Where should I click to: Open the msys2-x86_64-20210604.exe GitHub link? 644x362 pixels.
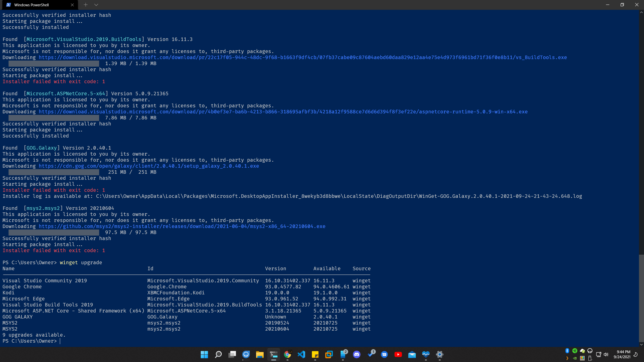[x=182, y=226]
